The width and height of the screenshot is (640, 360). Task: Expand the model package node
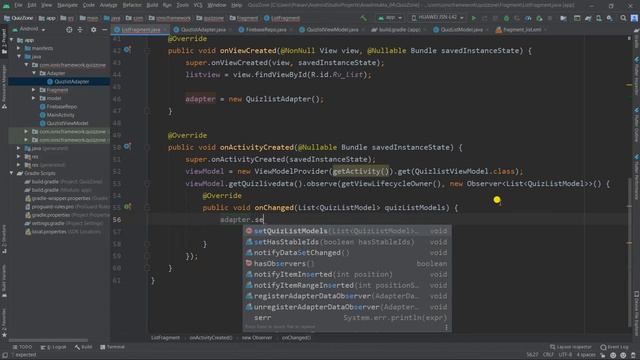point(34,98)
